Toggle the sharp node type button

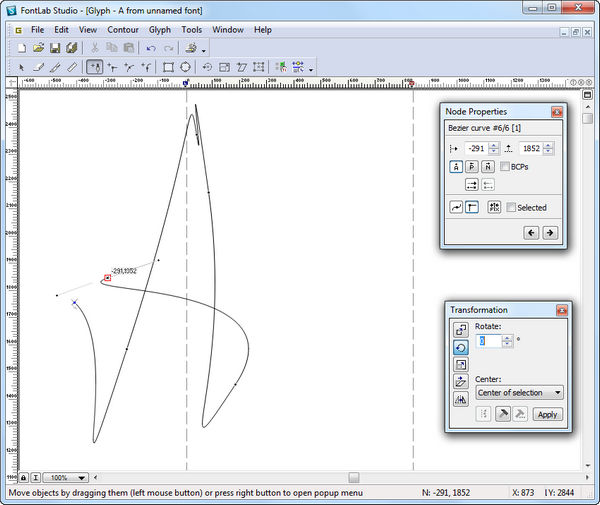[473, 207]
